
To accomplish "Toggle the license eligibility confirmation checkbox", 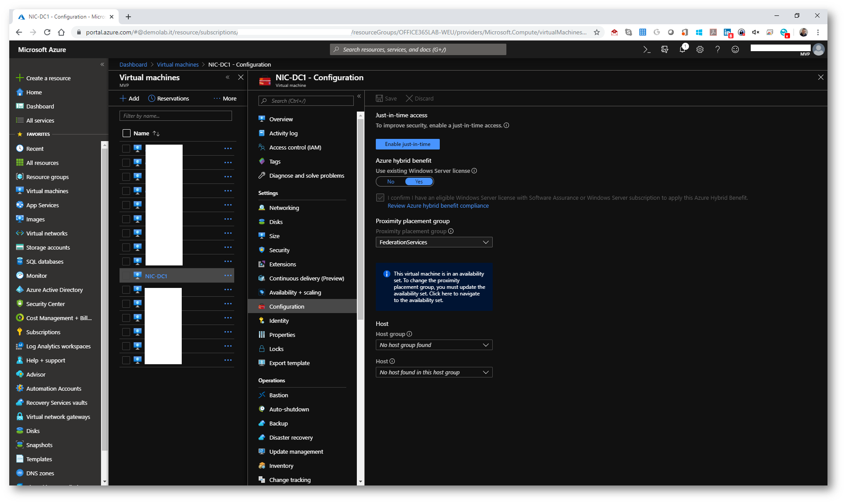I will [x=380, y=198].
